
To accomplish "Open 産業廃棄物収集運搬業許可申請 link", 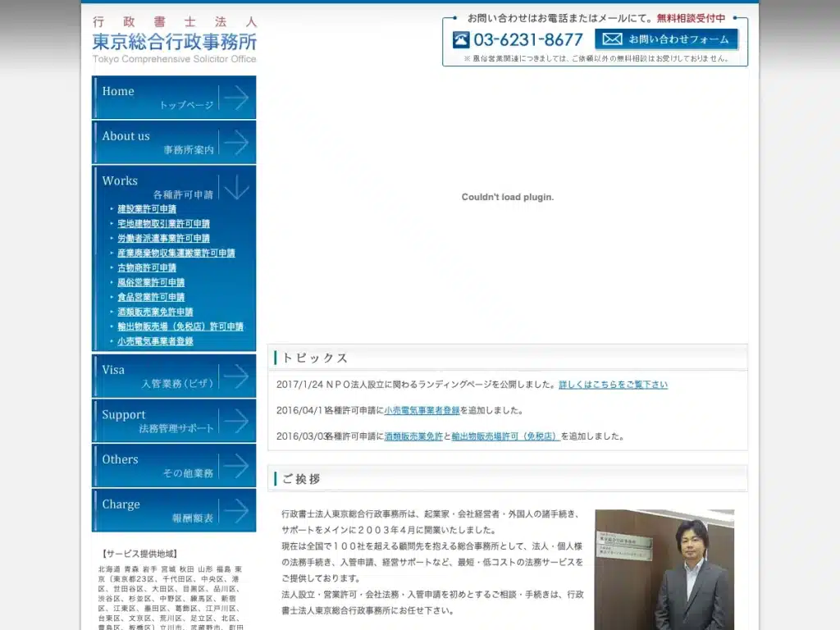I will (176, 253).
